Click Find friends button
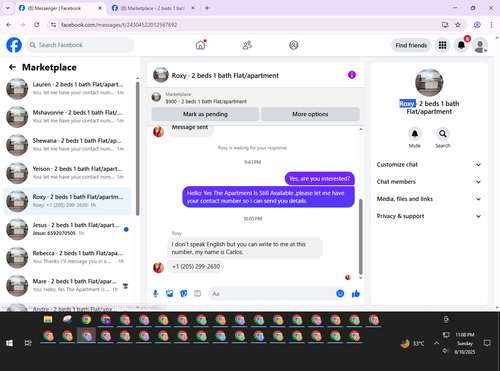Image resolution: width=500 pixels, height=371 pixels. (411, 45)
